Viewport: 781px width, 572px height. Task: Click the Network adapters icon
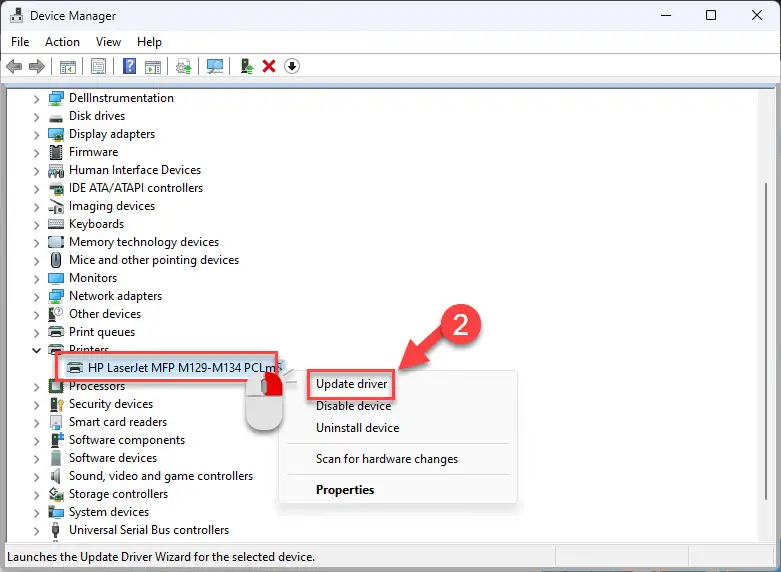[56, 296]
